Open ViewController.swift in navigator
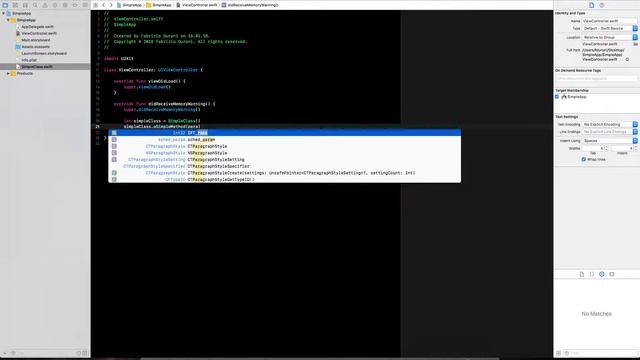Screen dimensions: 640x360 pyautogui.click(x=39, y=33)
